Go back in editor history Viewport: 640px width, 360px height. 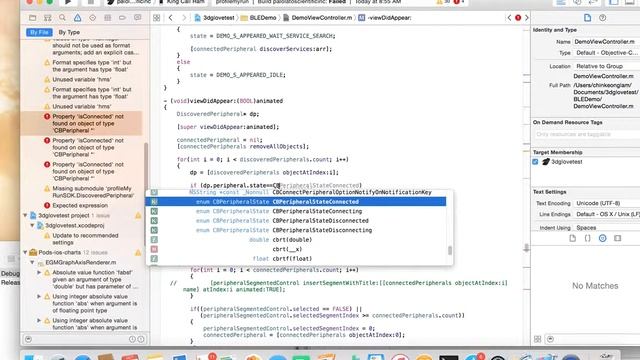171,18
